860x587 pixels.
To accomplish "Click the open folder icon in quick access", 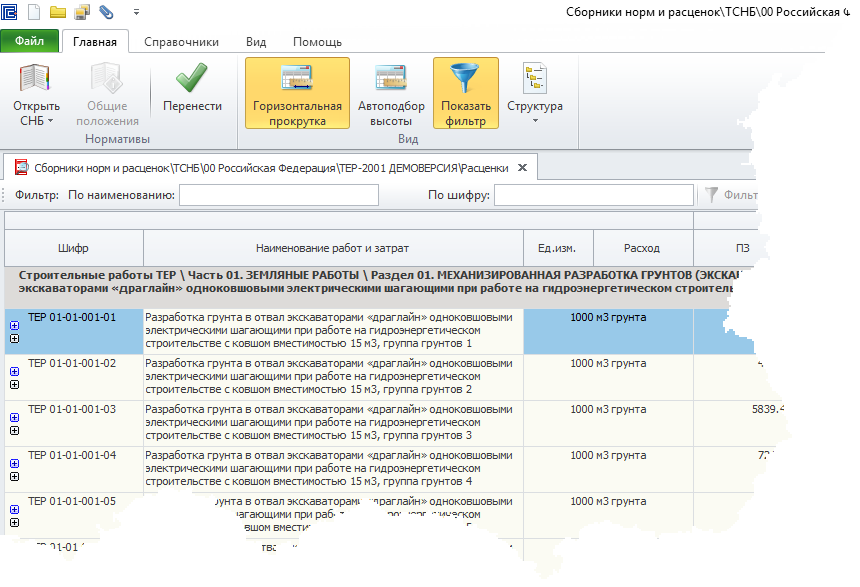I will point(58,13).
